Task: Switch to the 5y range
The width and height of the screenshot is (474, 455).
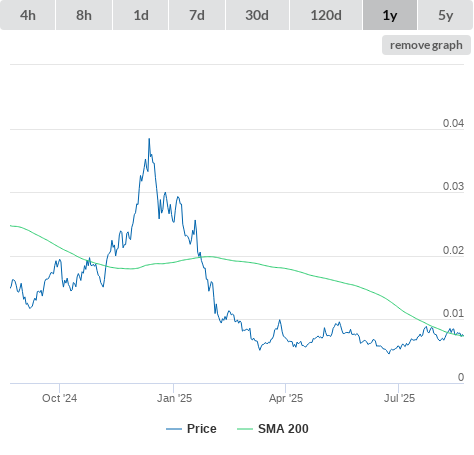Action: point(445,15)
